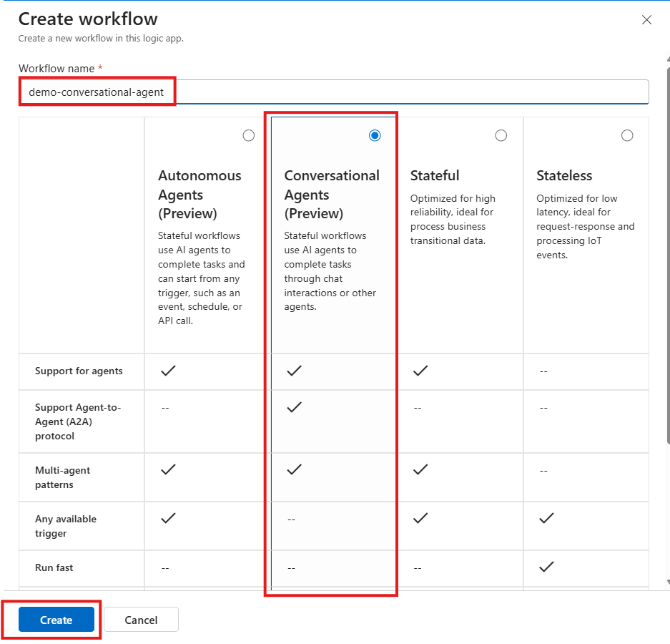Click the selected Conversational Agents radio button

tap(375, 135)
